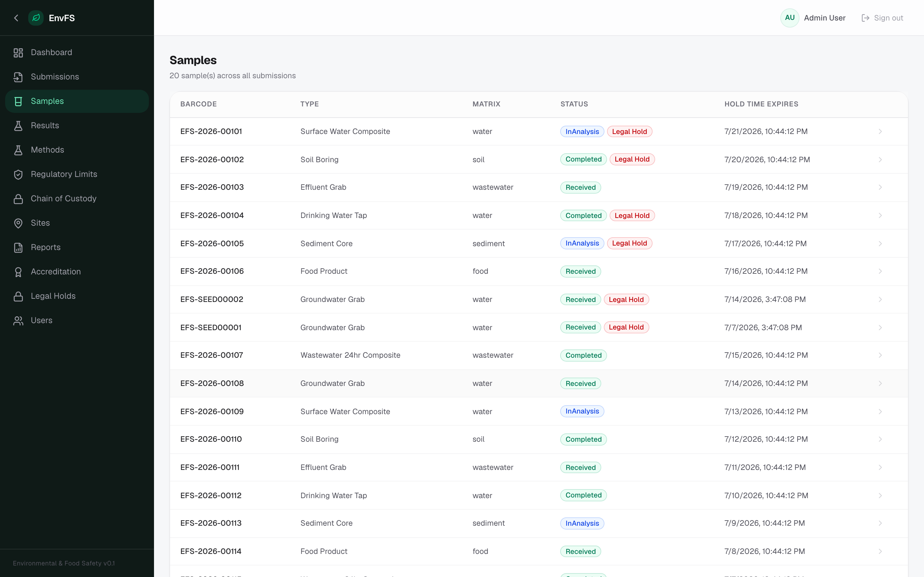924x577 pixels.
Task: Open row EFS-2026-00101 using its chevron
Action: 880,132
